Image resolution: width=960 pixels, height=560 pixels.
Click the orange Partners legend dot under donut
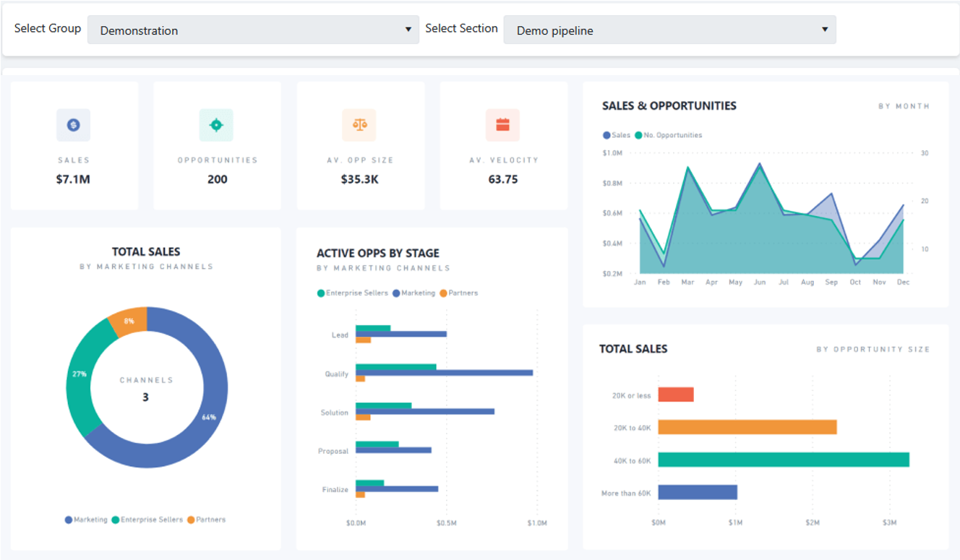[x=191, y=520]
